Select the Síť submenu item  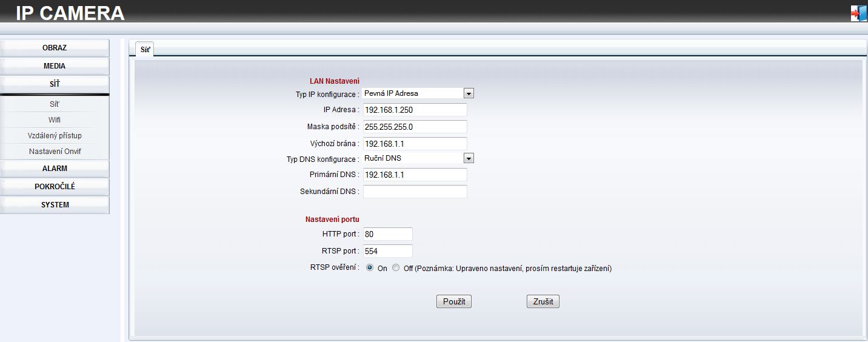tap(55, 104)
